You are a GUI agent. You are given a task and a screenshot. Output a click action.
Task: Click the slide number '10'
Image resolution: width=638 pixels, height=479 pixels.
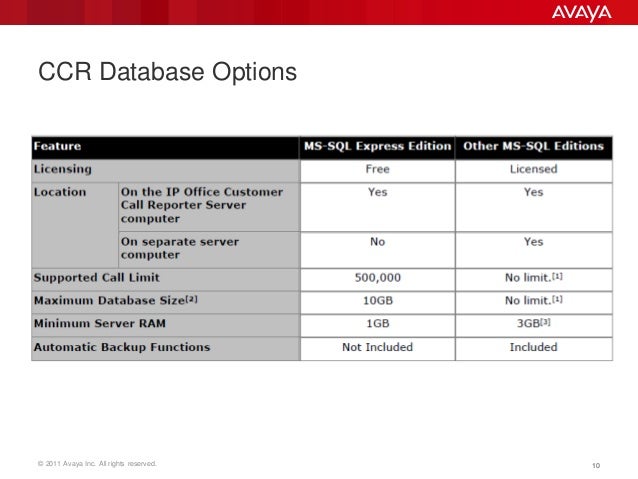596,466
